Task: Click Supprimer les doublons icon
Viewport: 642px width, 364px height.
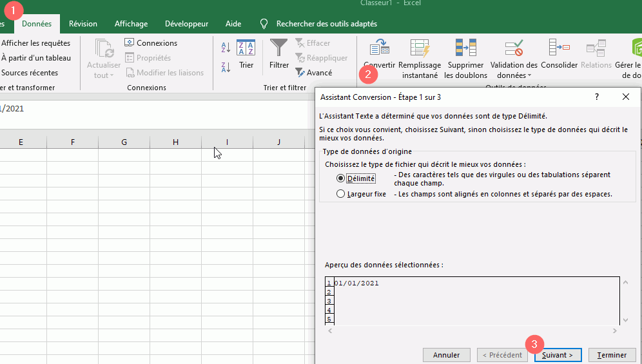Action: [465, 48]
